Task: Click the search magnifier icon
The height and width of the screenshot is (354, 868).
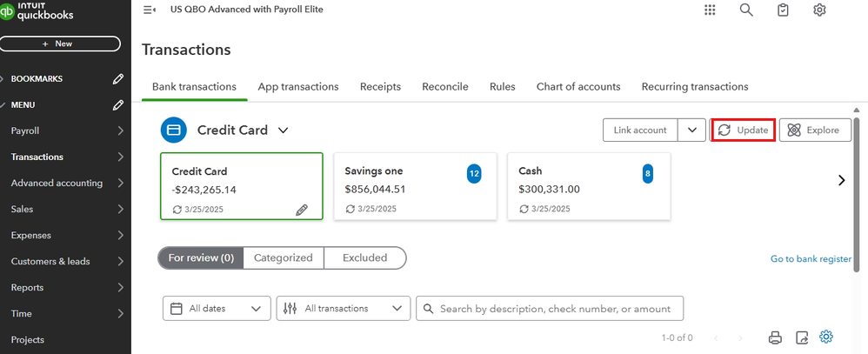Action: coord(746,10)
